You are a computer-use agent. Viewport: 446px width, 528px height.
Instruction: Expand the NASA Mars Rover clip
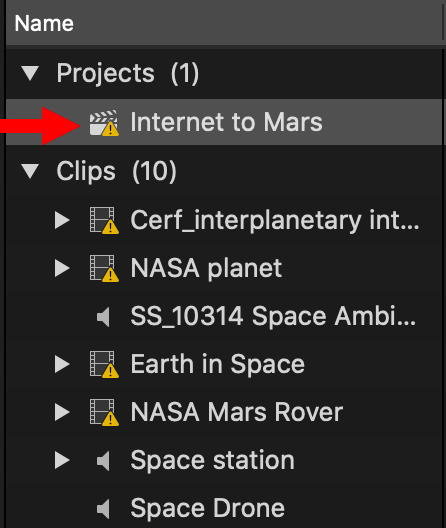click(62, 412)
